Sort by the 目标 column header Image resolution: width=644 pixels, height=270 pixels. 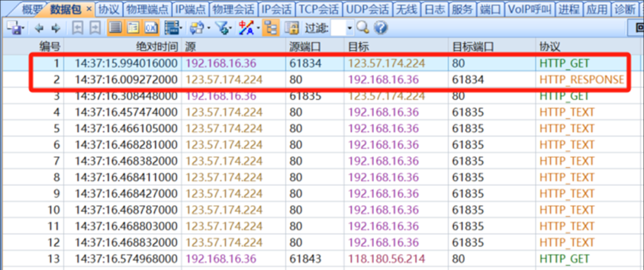click(397, 46)
